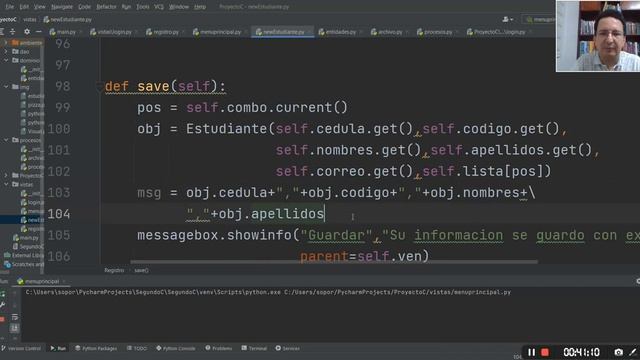Select main.py in project tree
Screen dimensions: 640x360
[x=26, y=238]
